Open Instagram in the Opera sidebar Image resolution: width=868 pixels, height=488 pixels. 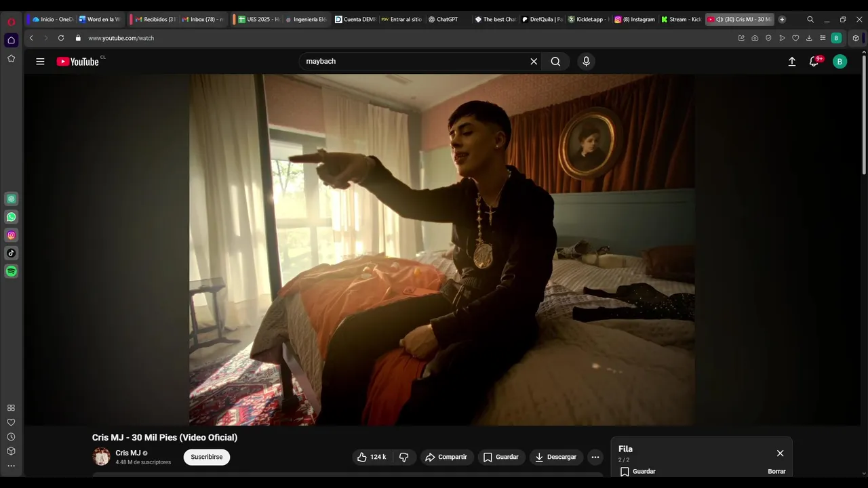11,235
